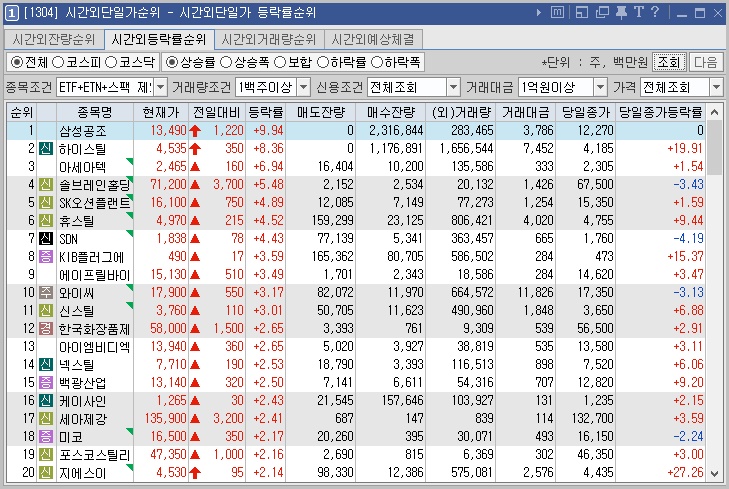Click the title bar play arrow icon
Image resolution: width=729 pixels, height=489 pixels.
coord(539,13)
